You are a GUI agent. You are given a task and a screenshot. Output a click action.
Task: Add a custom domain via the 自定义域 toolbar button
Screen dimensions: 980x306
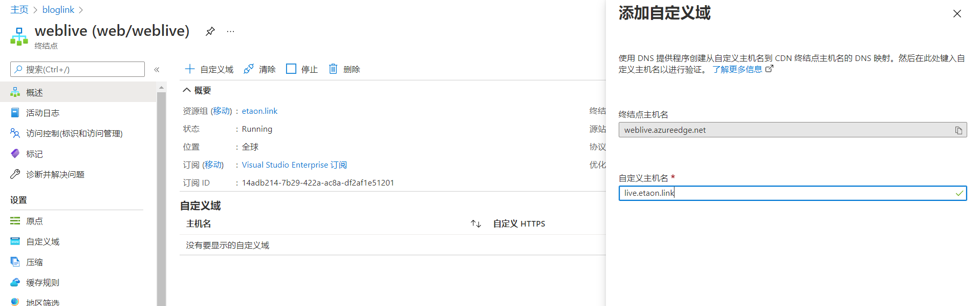point(209,69)
